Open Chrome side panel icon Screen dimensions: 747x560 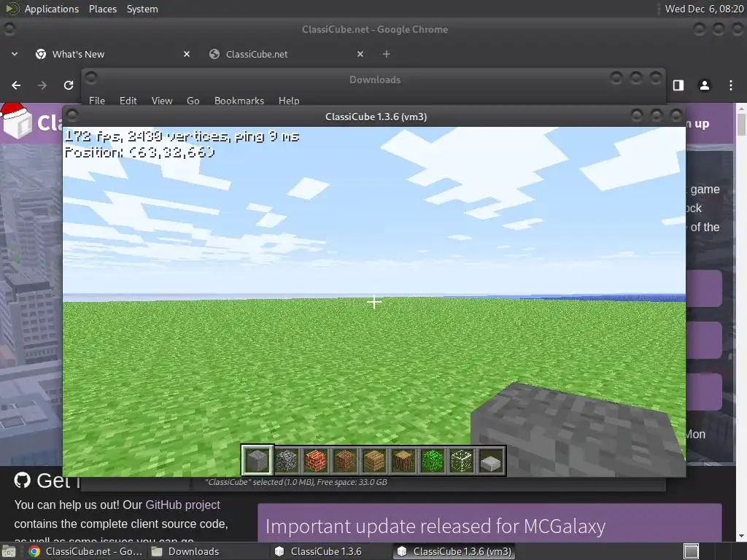coord(678,85)
